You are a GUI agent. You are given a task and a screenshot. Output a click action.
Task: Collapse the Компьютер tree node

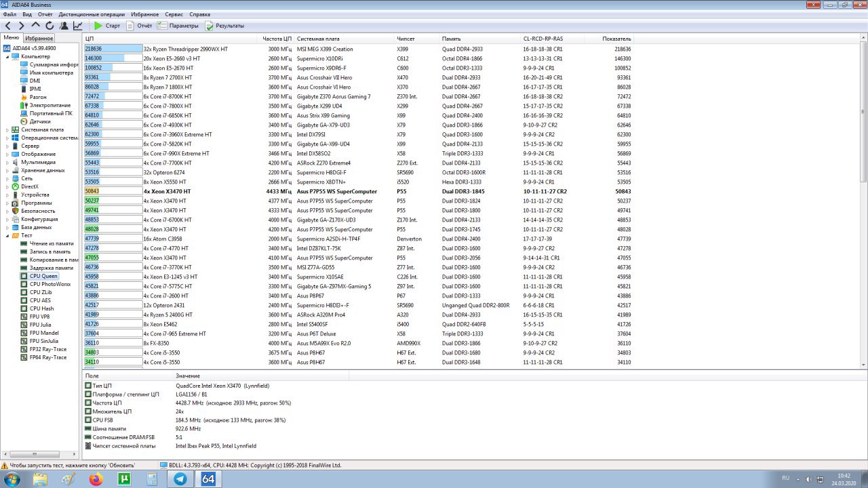point(7,56)
